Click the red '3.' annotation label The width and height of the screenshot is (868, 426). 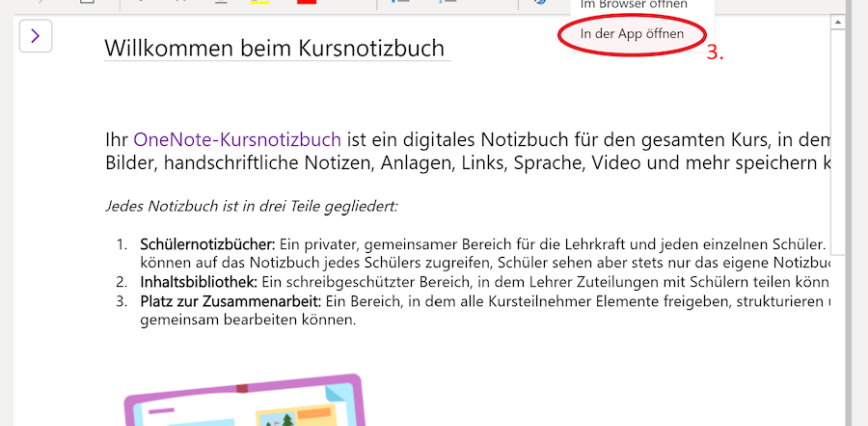pyautogui.click(x=715, y=54)
